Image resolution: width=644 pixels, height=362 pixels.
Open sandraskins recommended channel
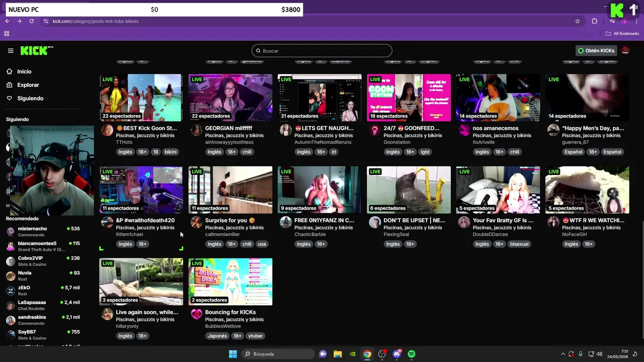click(43, 320)
